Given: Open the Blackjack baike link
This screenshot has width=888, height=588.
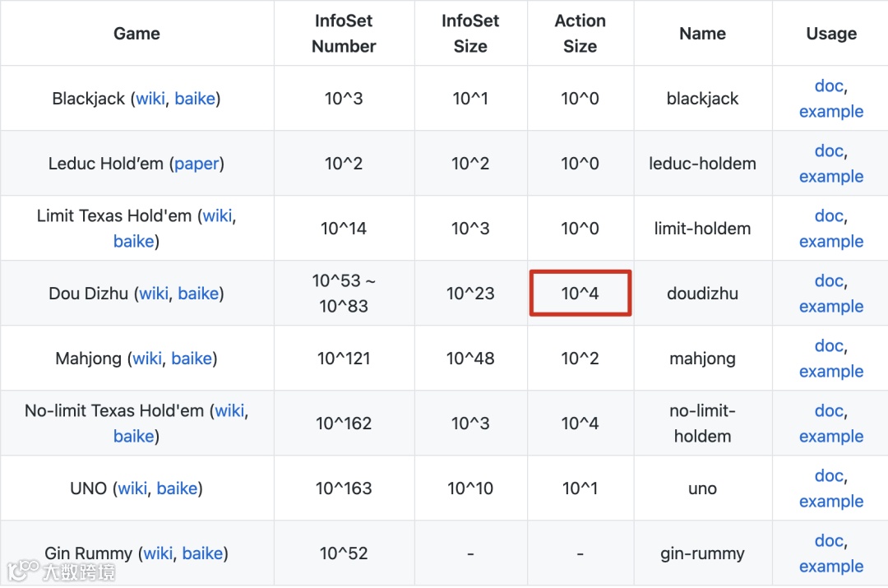Looking at the screenshot, I should pyautogui.click(x=195, y=99).
